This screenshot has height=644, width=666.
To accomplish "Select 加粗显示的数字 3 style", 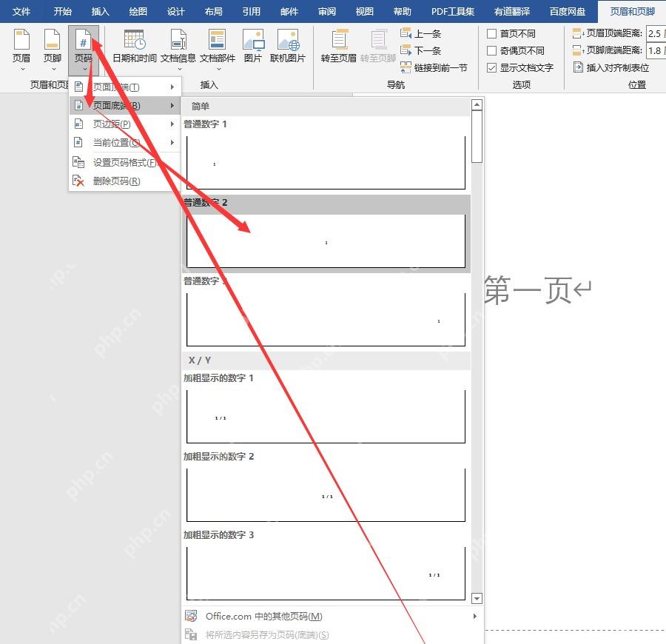I will pyautogui.click(x=326, y=566).
